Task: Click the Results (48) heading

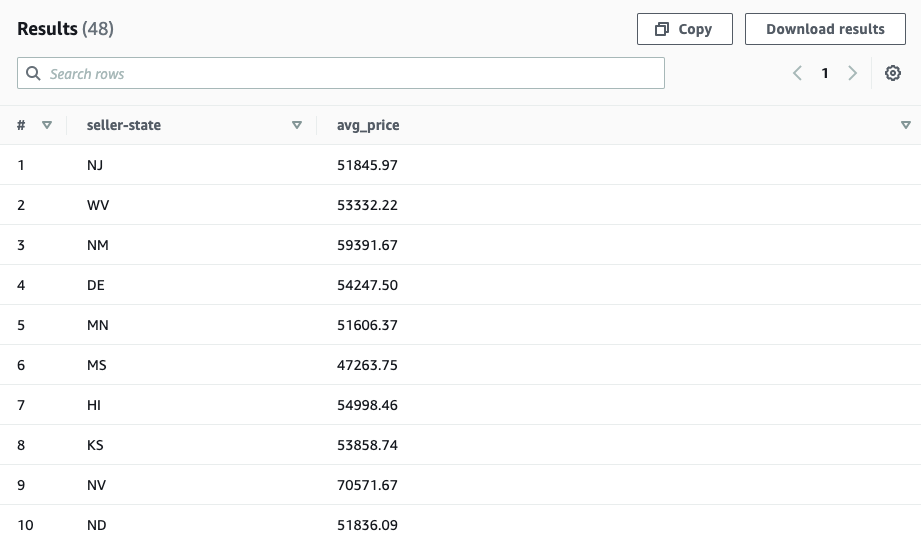Action: point(65,29)
